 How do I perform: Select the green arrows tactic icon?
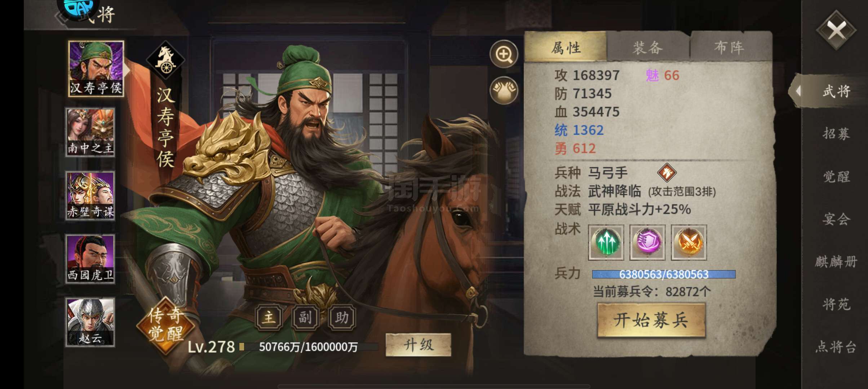click(x=606, y=242)
